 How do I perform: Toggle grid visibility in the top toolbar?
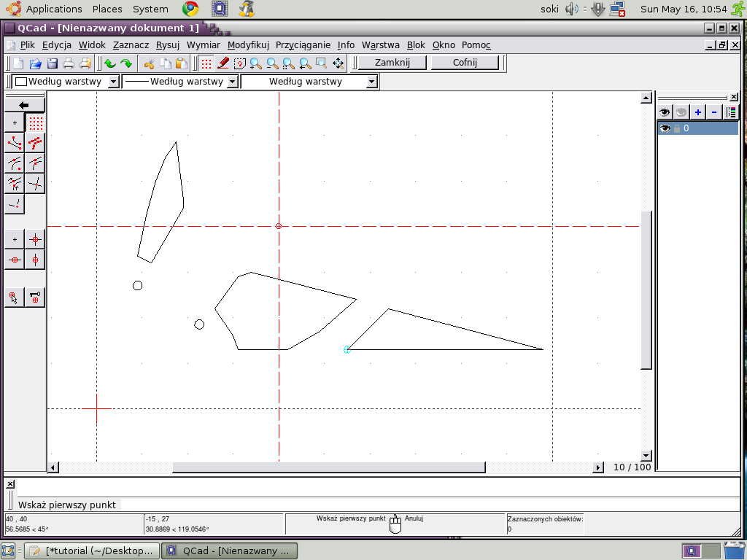pos(206,63)
